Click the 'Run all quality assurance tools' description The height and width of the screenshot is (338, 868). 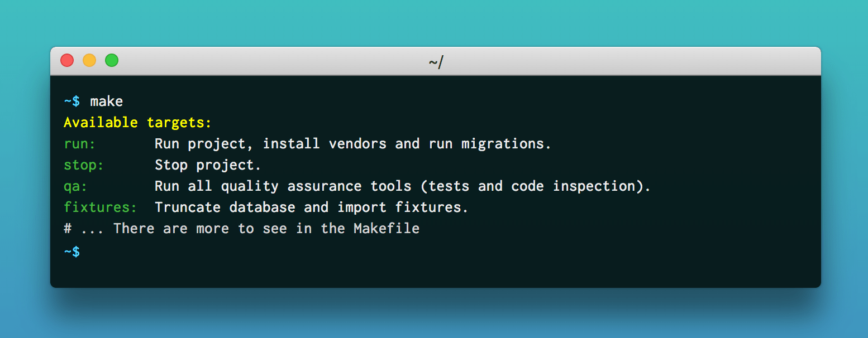(403, 186)
